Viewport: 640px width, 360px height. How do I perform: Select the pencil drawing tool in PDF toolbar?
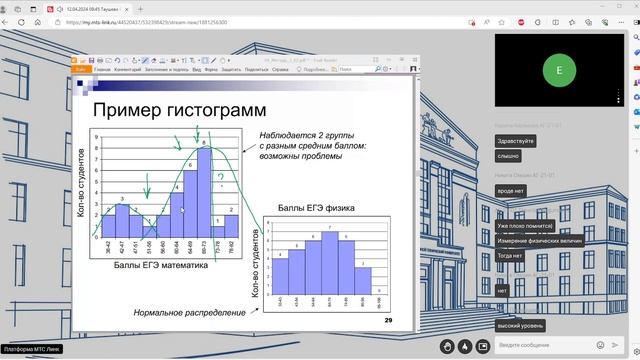tap(144, 60)
